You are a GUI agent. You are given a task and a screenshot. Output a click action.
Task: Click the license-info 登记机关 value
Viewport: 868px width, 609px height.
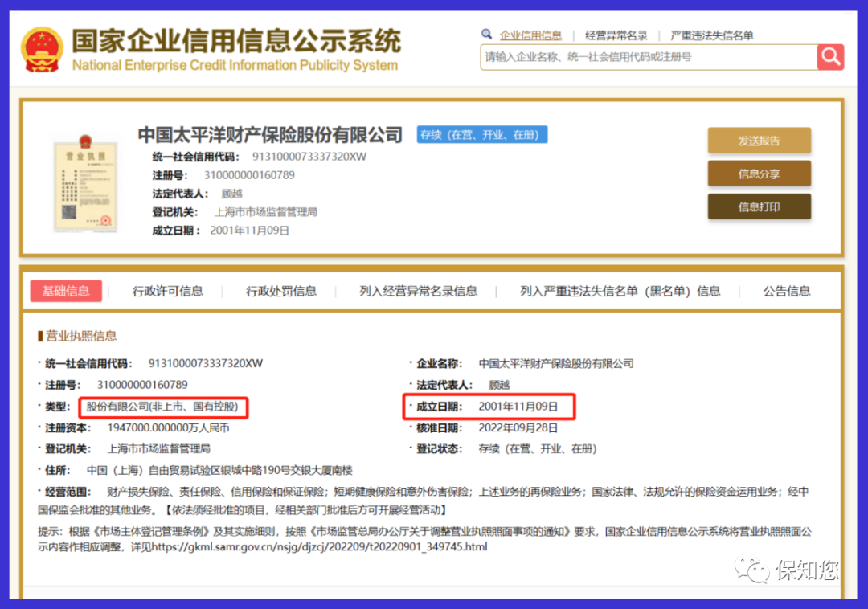pos(159,448)
